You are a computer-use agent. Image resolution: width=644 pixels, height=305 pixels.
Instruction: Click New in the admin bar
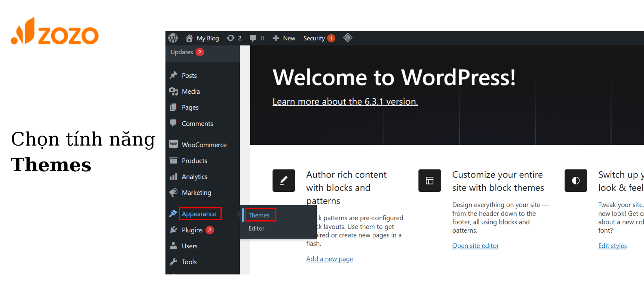289,38
